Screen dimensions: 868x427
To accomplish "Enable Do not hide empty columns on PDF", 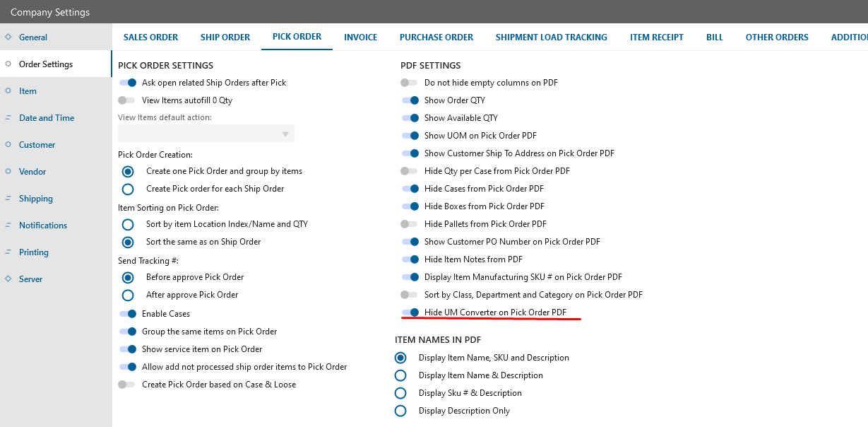I will (x=410, y=83).
